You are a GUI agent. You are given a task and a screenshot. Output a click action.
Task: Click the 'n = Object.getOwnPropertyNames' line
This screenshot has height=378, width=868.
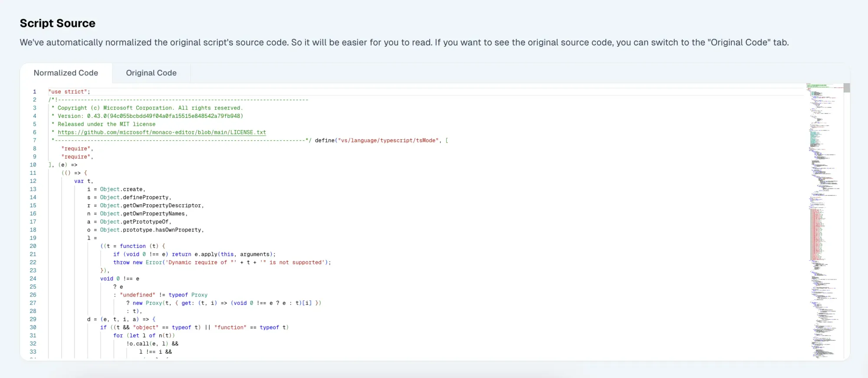coord(138,214)
